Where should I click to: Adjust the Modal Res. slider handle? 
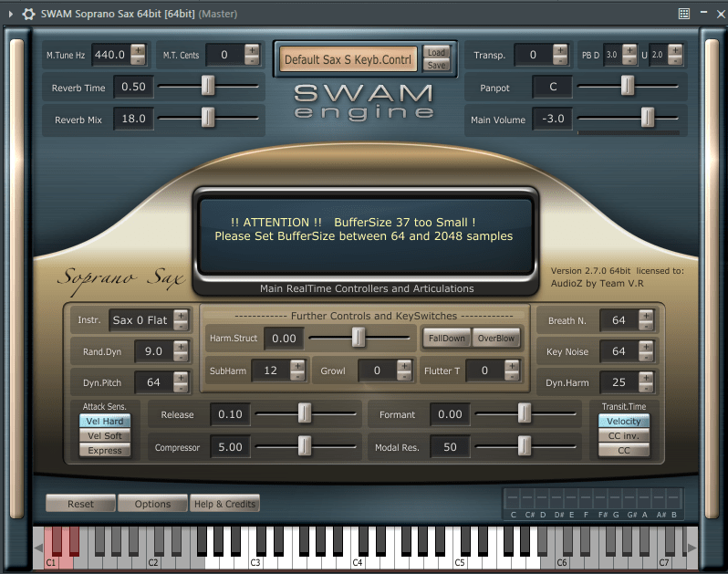525,446
